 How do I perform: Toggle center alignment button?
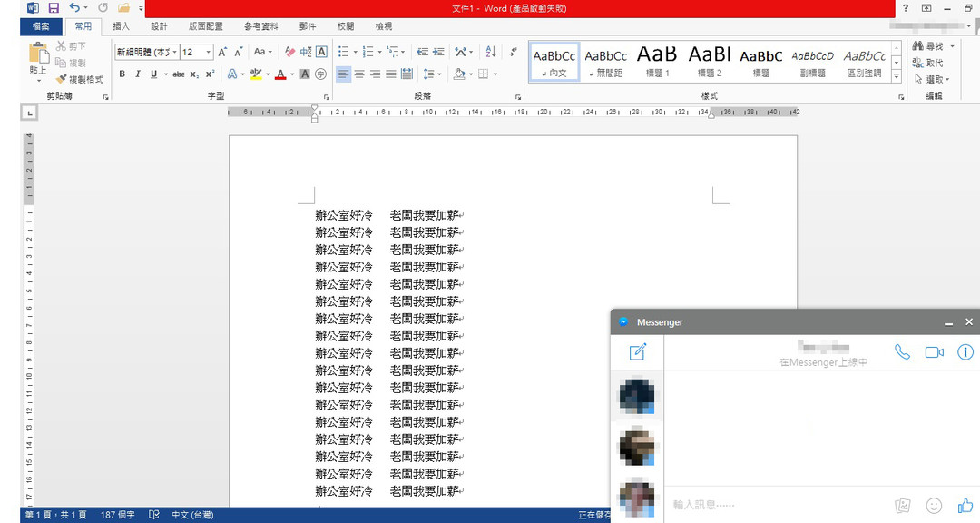click(x=359, y=74)
